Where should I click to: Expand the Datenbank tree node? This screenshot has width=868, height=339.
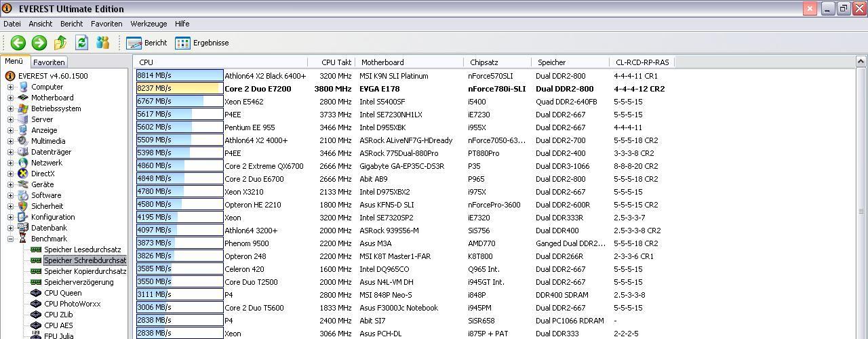pos(10,228)
